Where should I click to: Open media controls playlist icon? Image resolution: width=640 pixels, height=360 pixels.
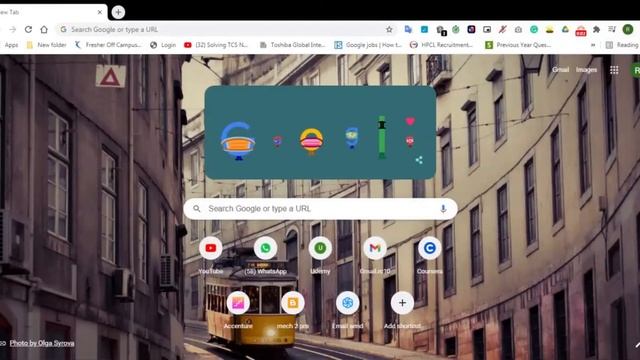pyautogui.click(x=612, y=29)
